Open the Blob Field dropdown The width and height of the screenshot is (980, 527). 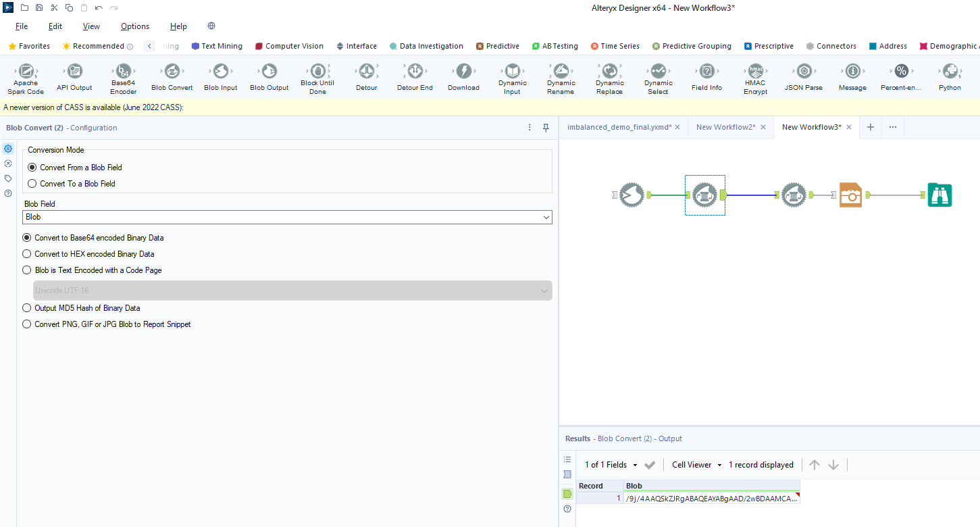coord(546,217)
